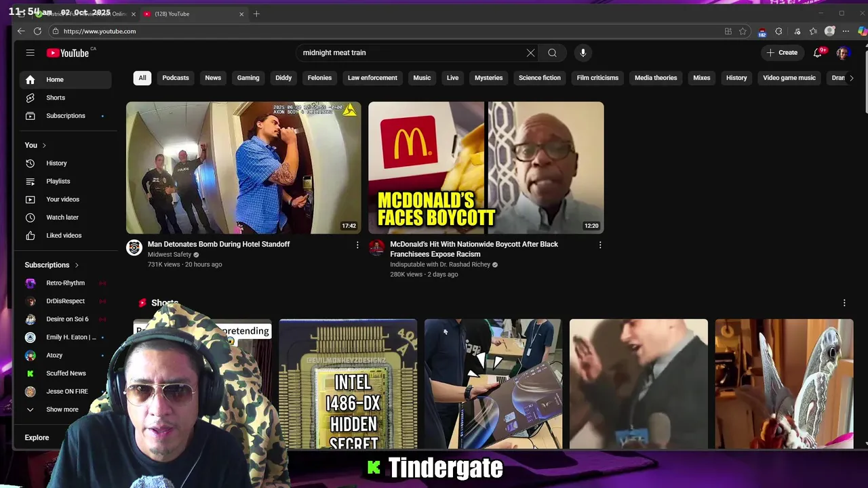Close the YouTube browser tab

[x=241, y=14]
